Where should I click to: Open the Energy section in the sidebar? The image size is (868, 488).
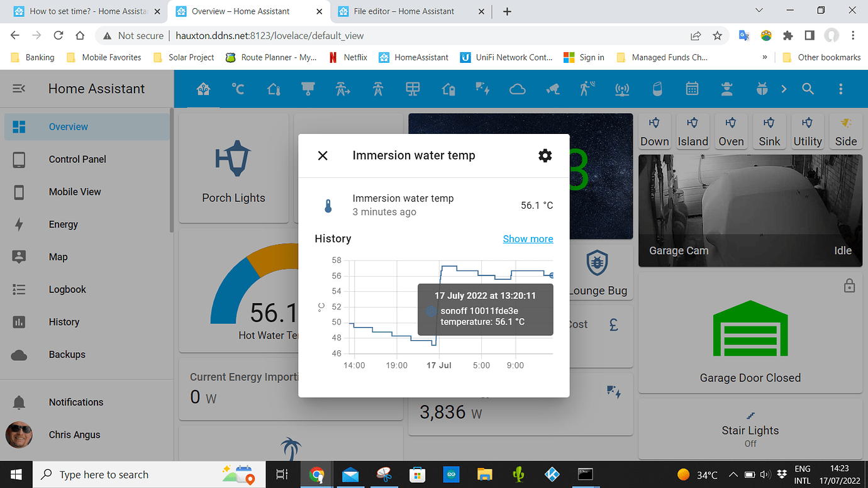tap(63, 224)
